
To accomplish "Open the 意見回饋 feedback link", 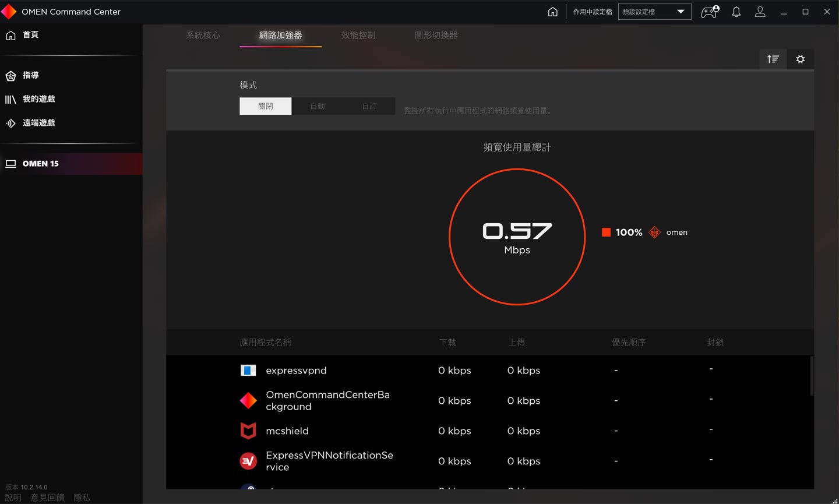I will (47, 498).
